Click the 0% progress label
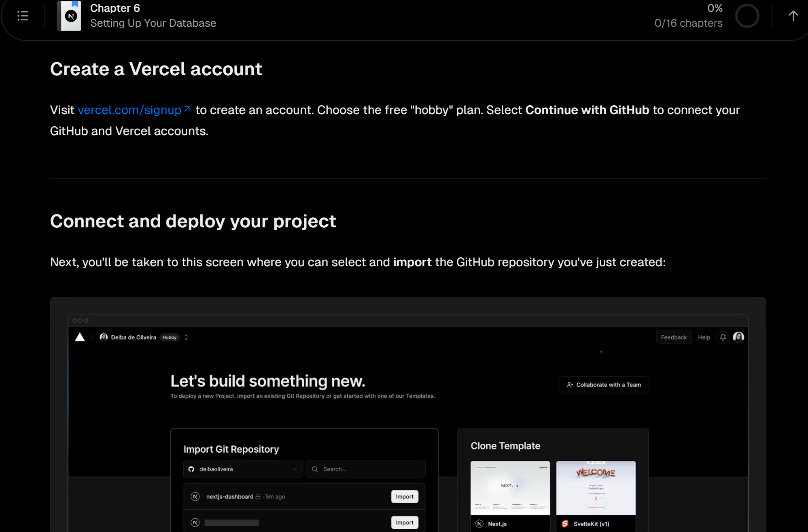808x532 pixels. (x=715, y=8)
